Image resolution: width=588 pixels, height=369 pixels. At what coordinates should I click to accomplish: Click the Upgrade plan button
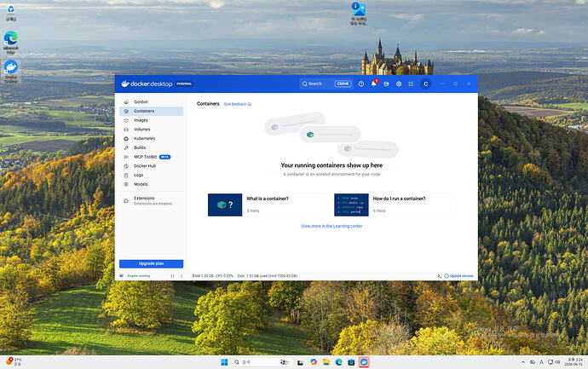pos(151,263)
